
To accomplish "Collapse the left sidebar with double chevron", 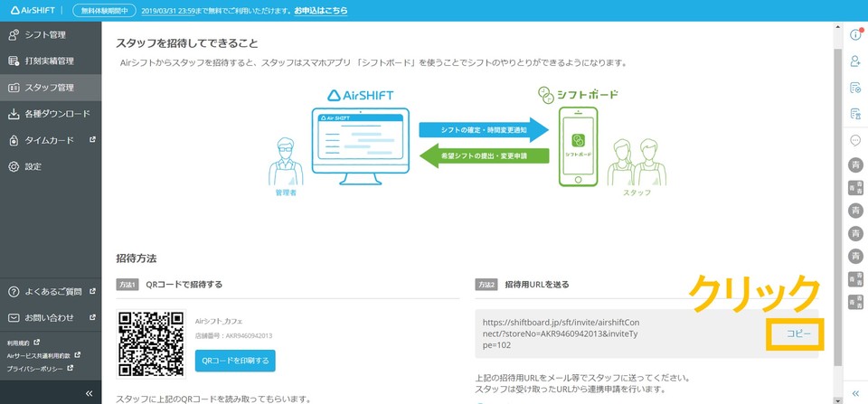I will (x=89, y=393).
